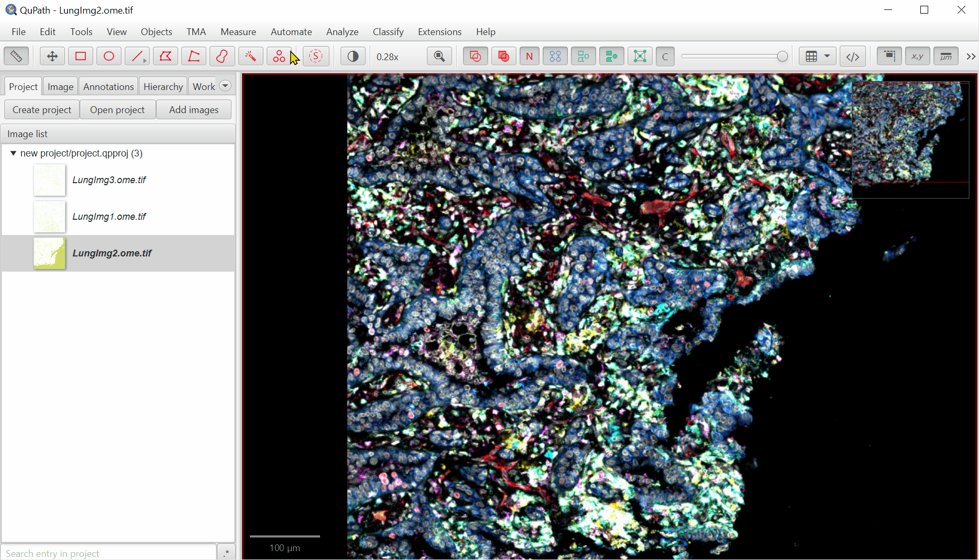Select the Move tool
The height and width of the screenshot is (560, 979).
pos(52,56)
